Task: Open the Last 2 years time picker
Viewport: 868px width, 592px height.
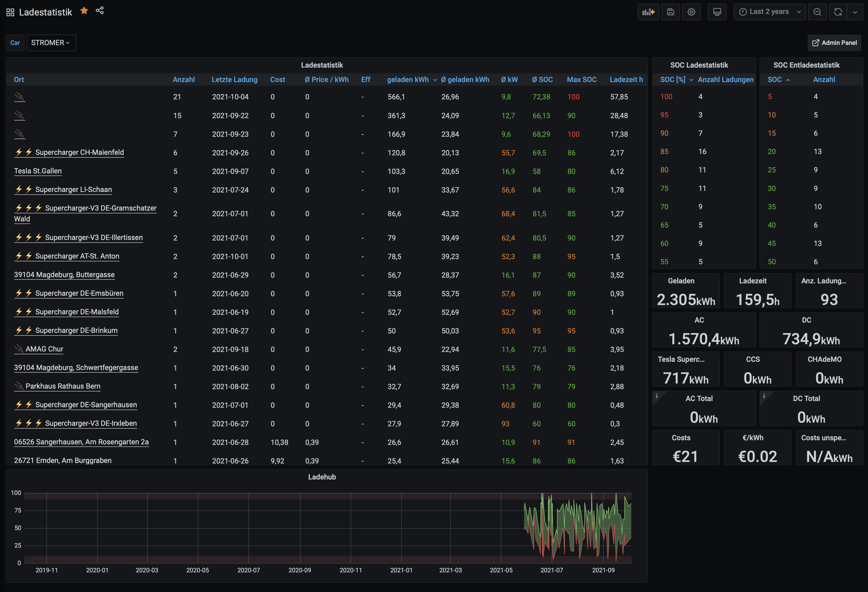Action: point(769,12)
